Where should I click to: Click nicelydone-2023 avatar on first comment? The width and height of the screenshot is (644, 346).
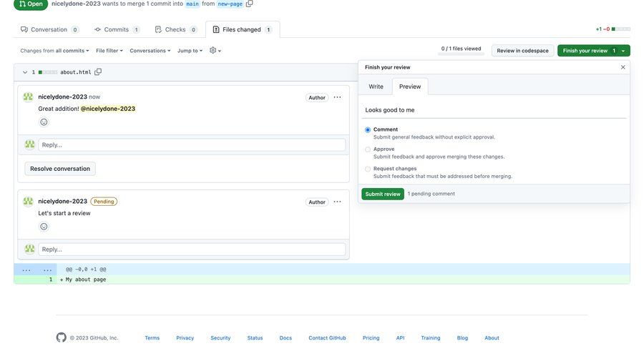(28, 97)
